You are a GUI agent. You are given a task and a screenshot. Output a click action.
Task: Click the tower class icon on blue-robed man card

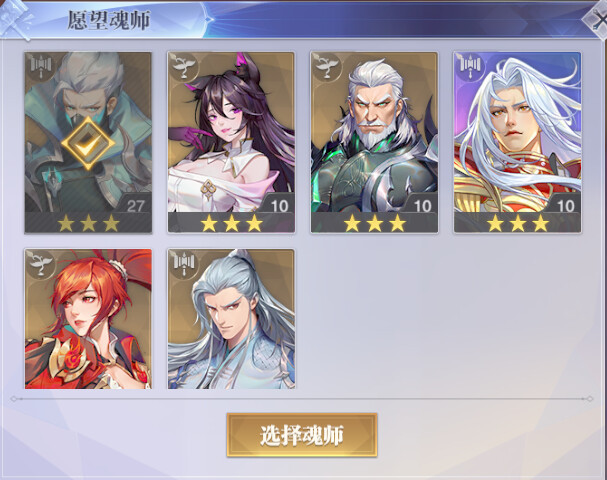(x=184, y=264)
